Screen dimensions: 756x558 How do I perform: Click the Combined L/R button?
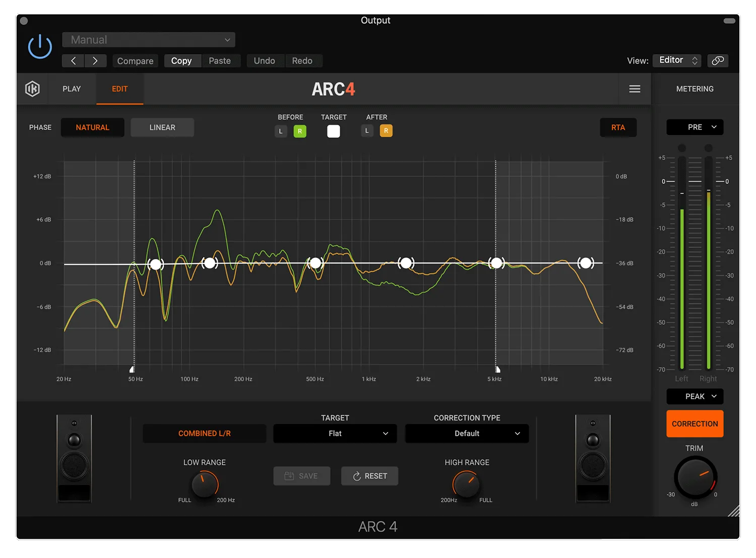[205, 434]
